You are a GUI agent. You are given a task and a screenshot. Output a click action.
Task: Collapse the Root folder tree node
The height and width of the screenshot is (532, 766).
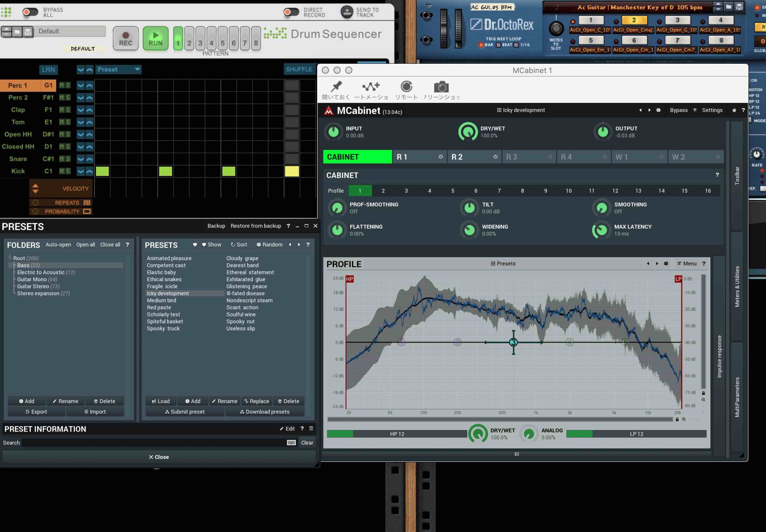coord(10,257)
